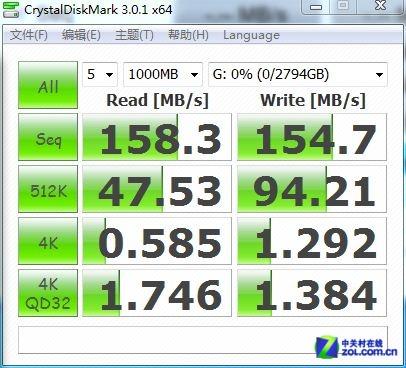This screenshot has width=406, height=368.
Task: Open the 主题(T) menu
Action: [x=134, y=35]
